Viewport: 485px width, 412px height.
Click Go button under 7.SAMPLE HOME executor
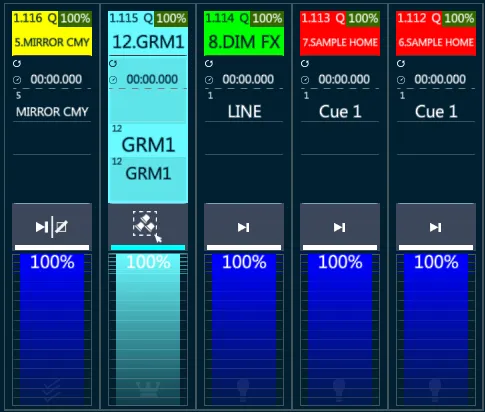point(340,227)
